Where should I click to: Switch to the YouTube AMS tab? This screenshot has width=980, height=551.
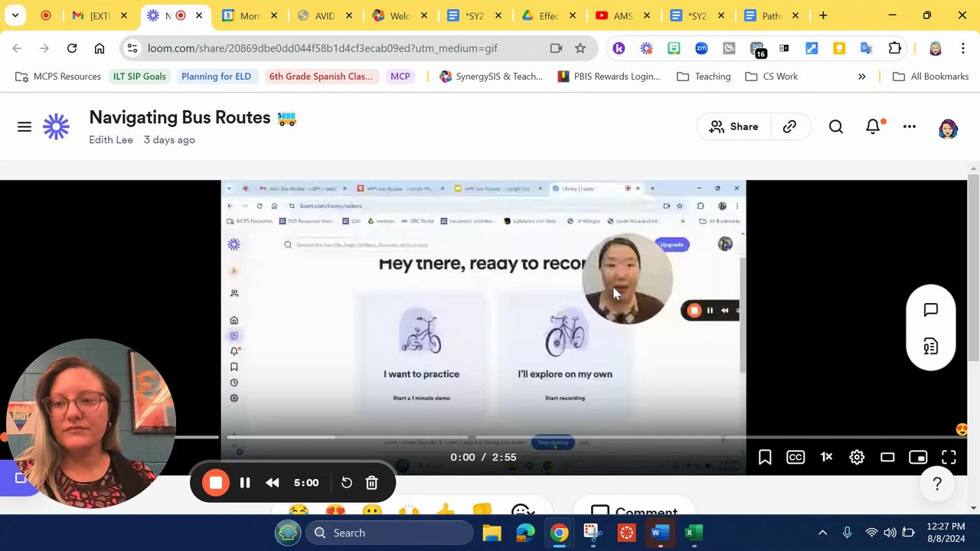pos(624,15)
